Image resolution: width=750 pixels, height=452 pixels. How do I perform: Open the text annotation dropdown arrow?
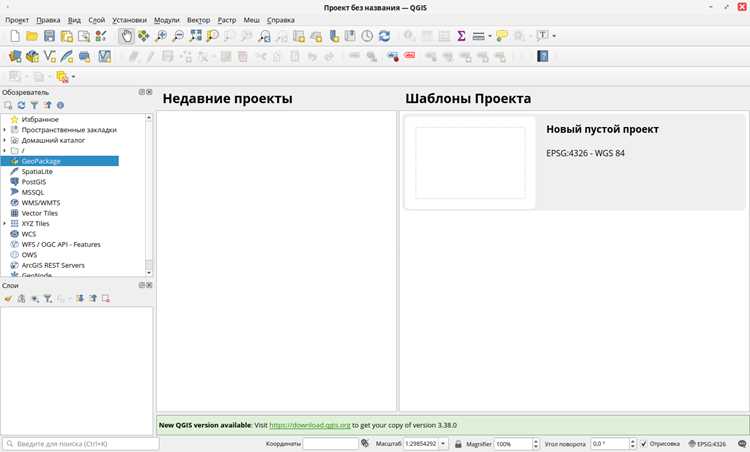(554, 36)
